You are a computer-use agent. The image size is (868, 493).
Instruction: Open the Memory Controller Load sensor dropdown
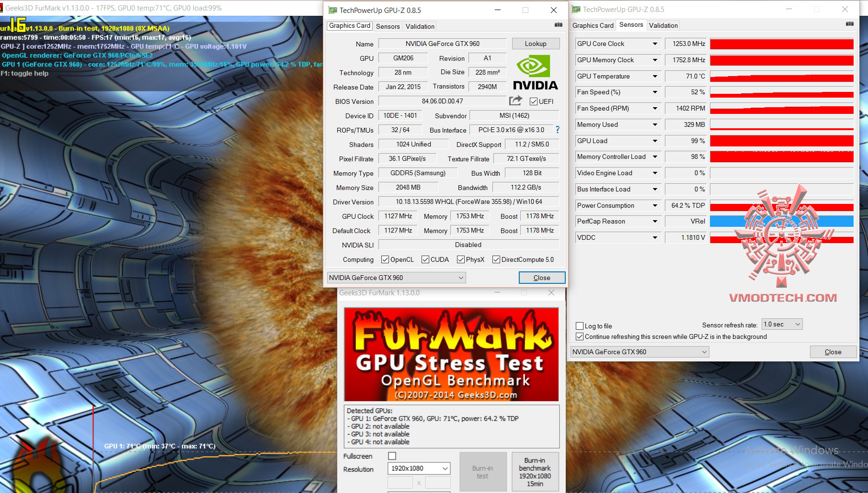point(655,157)
